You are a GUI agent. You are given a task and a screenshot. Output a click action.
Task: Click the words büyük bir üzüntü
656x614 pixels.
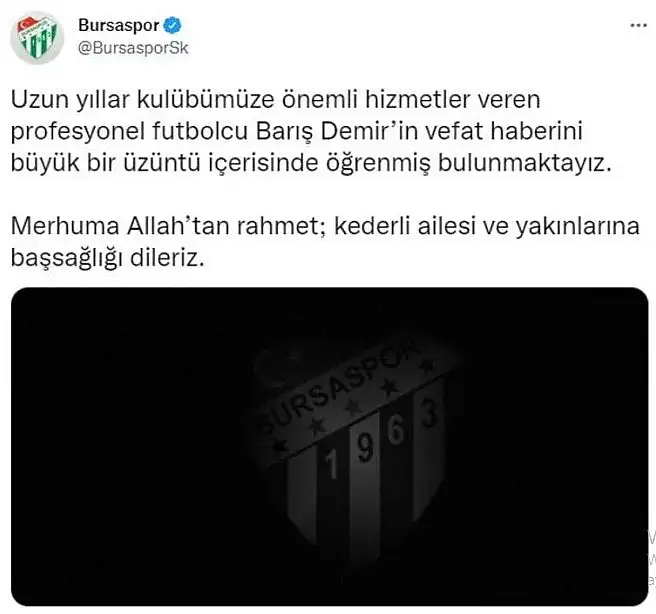[105, 163]
